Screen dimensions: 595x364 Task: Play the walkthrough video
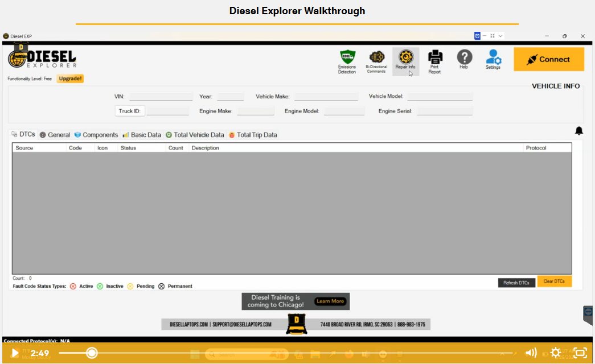click(x=15, y=353)
